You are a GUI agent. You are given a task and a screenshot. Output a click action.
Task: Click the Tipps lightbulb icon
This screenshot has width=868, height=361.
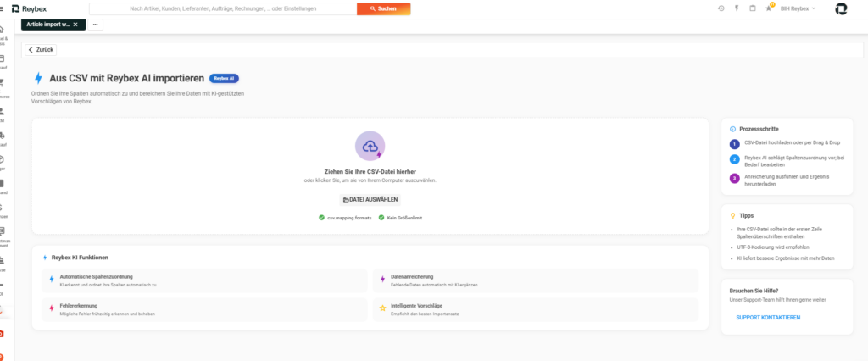point(733,215)
